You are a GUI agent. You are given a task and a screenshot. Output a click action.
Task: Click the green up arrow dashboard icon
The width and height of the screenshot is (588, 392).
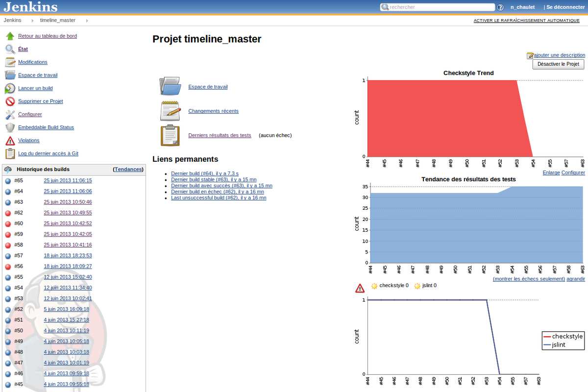point(10,36)
